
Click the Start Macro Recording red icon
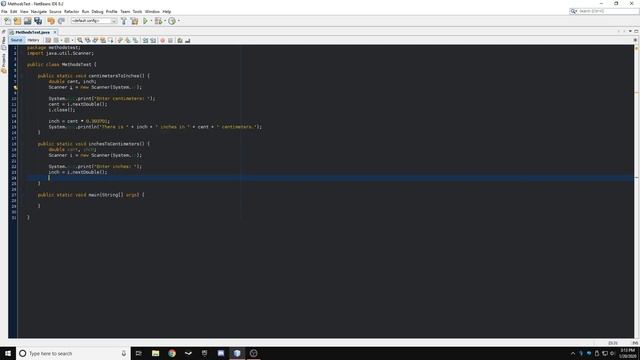pyautogui.click(x=162, y=40)
